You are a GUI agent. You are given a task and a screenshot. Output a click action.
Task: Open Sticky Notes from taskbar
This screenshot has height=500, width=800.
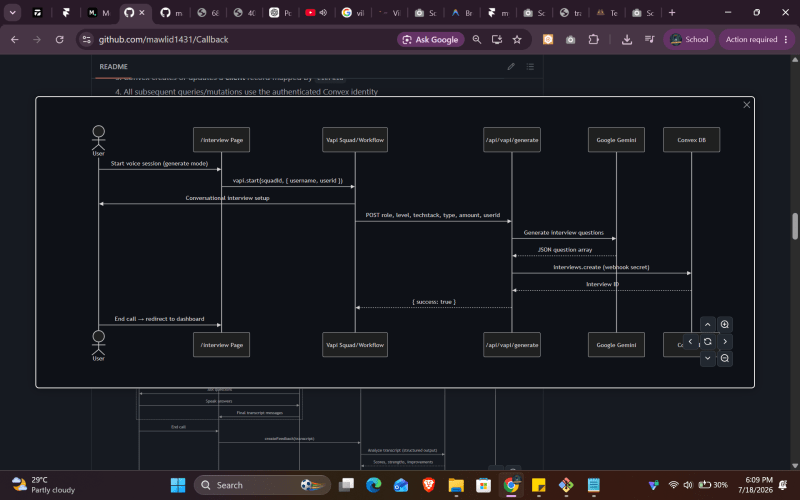pos(538,485)
